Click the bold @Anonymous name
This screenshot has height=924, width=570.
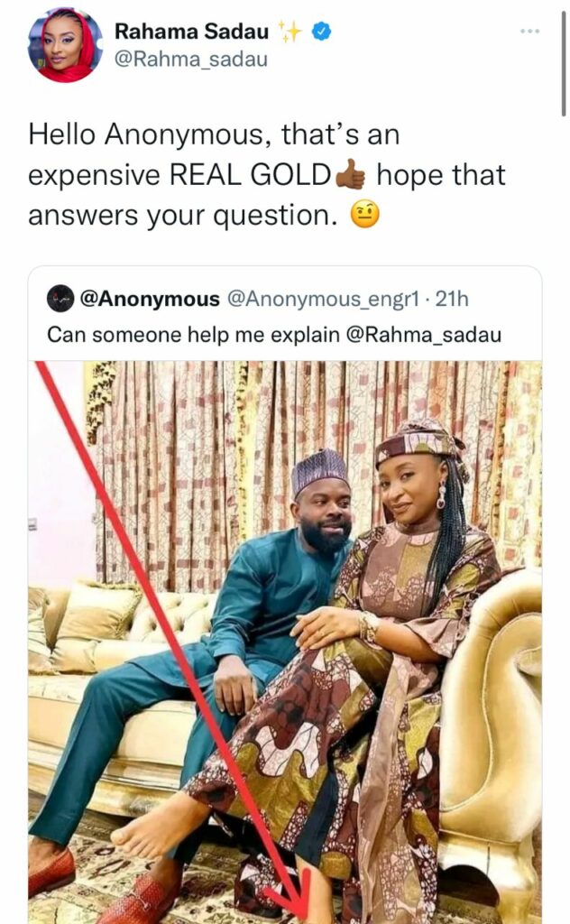click(x=150, y=299)
